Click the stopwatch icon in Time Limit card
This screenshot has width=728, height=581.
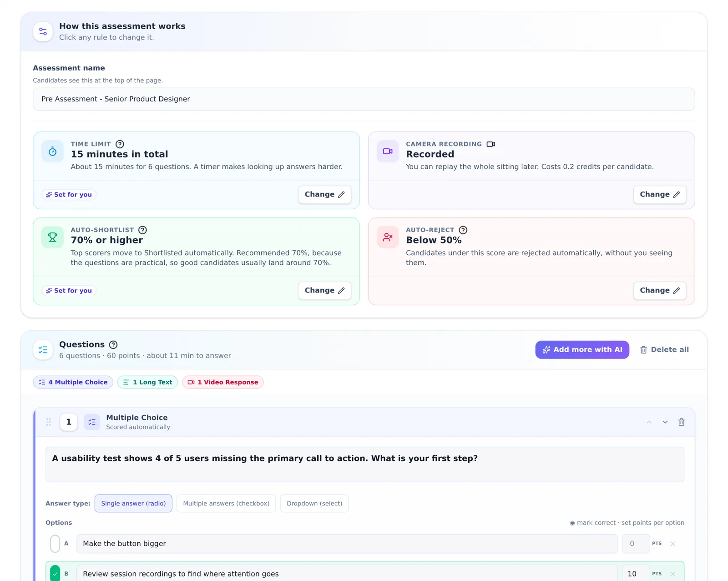53,152
